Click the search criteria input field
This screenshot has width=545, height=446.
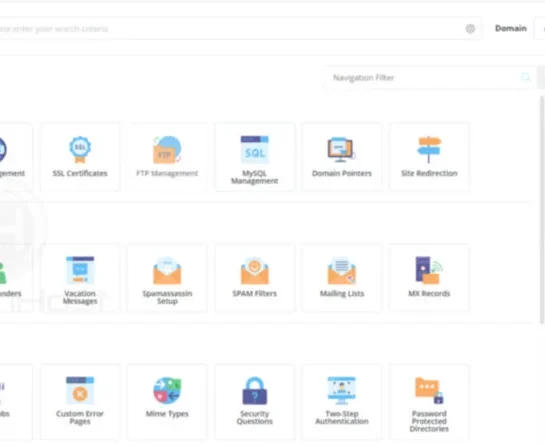coord(229,29)
